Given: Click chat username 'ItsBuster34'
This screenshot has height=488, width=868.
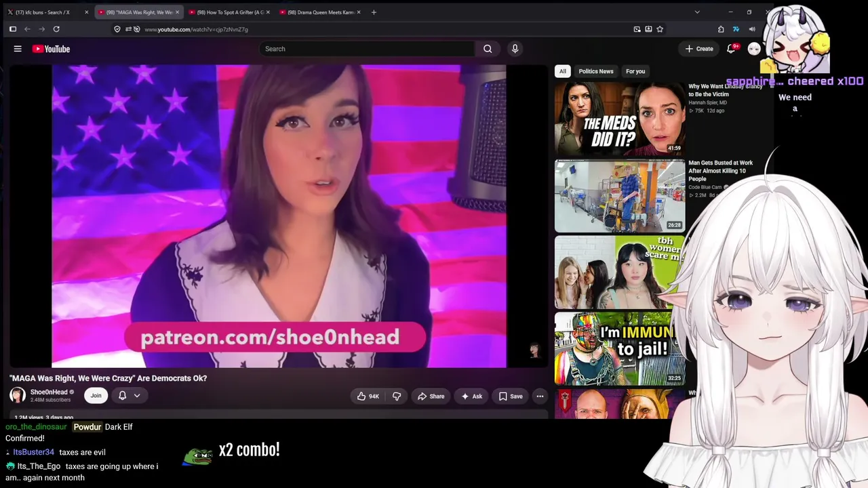Looking at the screenshot, I should [33, 452].
